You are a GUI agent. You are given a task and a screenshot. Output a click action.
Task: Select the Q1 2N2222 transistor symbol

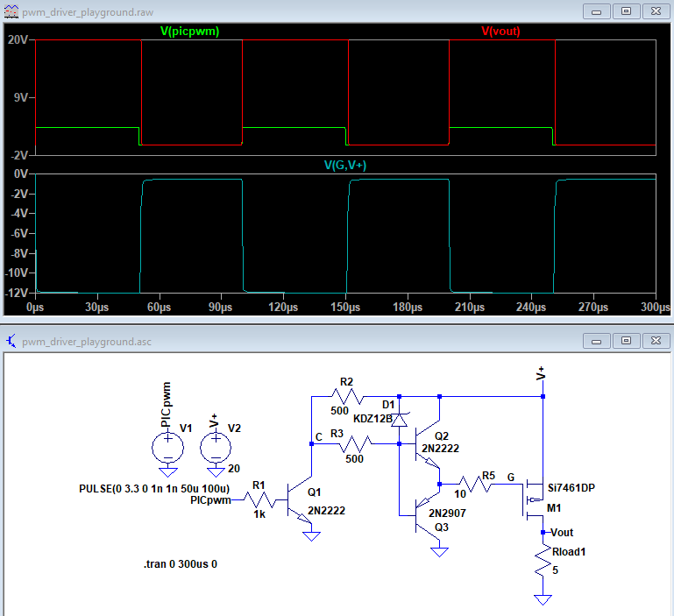[300, 500]
